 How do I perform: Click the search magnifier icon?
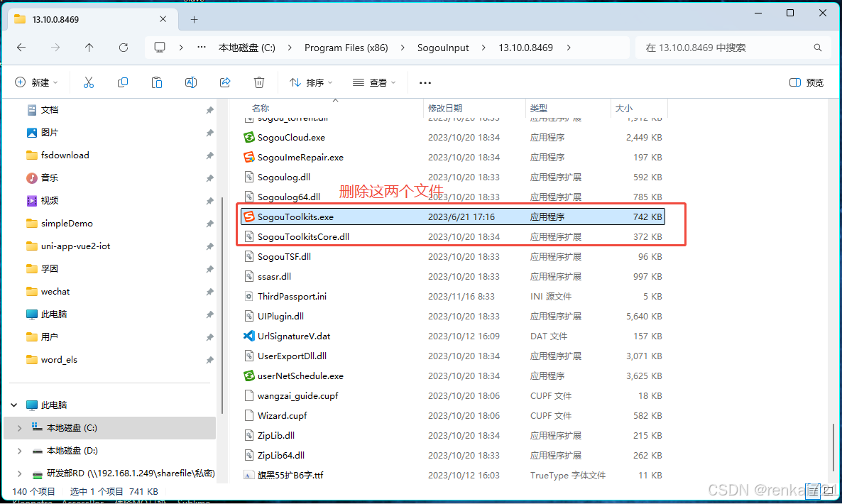(817, 48)
